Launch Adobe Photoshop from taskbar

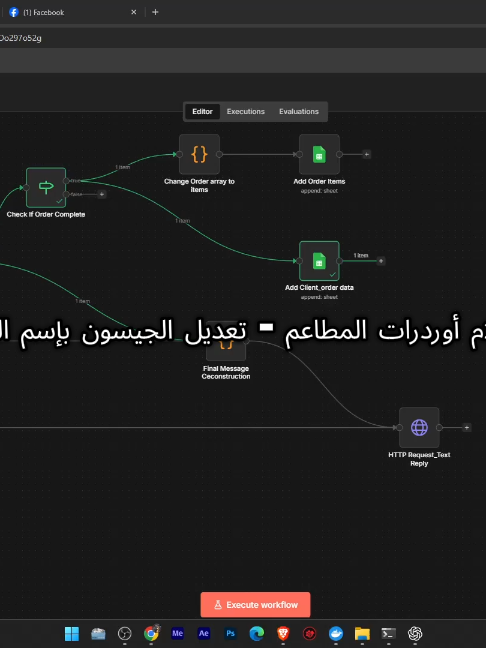pos(230,634)
